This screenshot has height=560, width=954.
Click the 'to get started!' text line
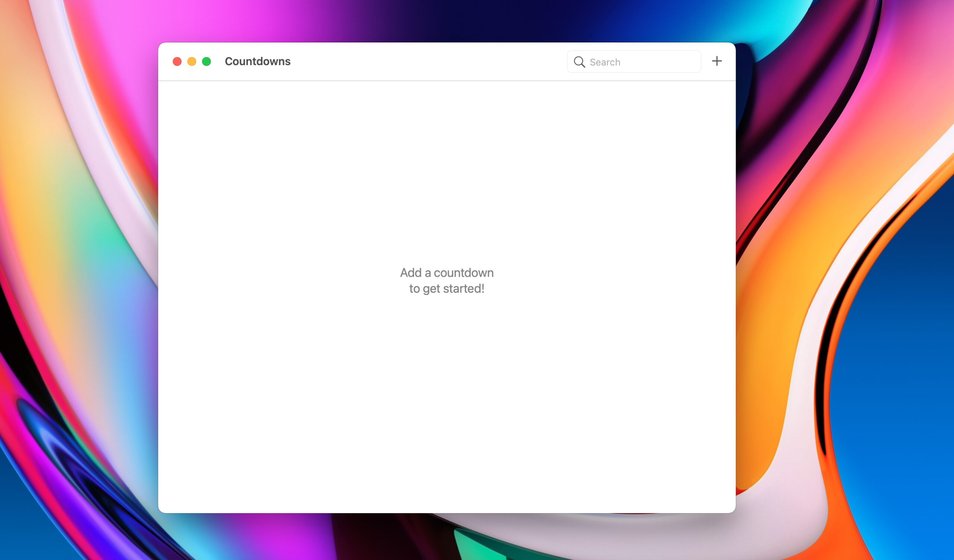coord(447,289)
